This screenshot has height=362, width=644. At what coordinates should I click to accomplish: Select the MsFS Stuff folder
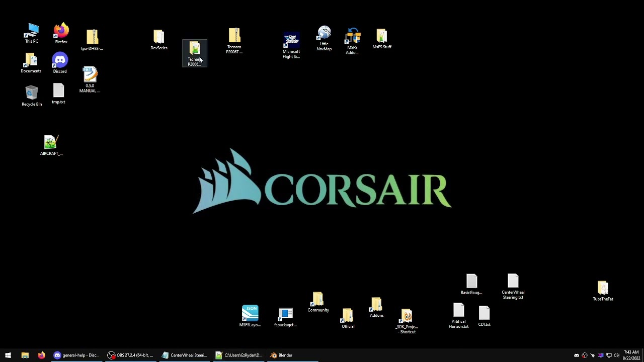[x=381, y=39]
